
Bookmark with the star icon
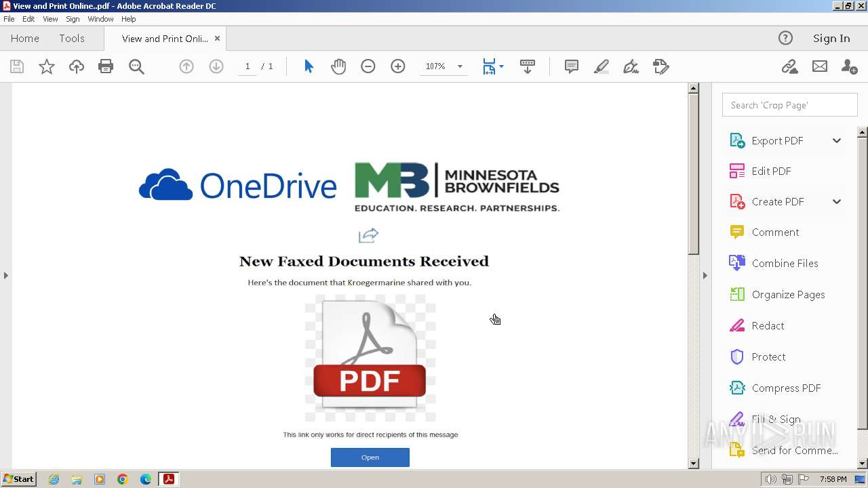click(47, 66)
